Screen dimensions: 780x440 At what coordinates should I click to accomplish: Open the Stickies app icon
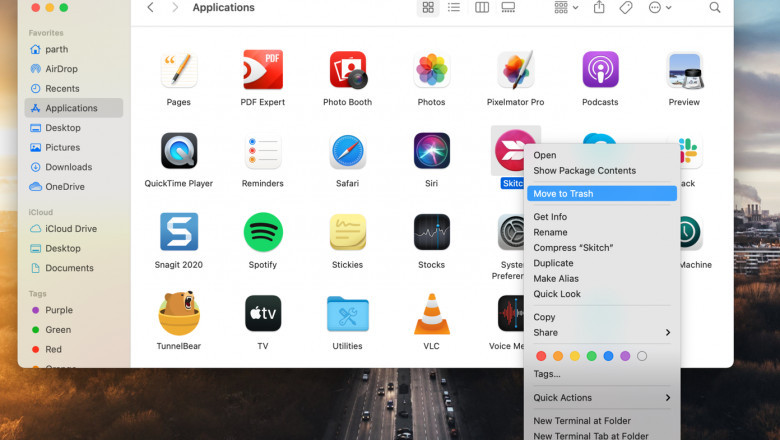point(347,232)
